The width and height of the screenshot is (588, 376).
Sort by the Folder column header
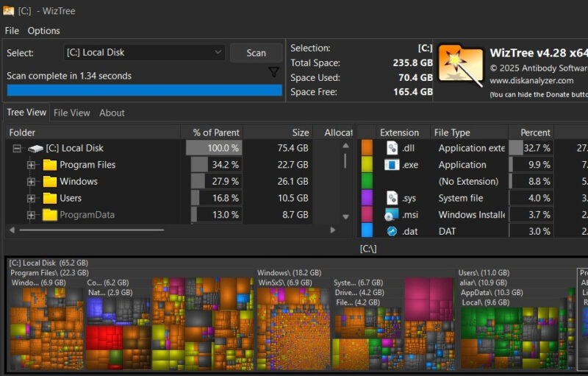[93, 132]
